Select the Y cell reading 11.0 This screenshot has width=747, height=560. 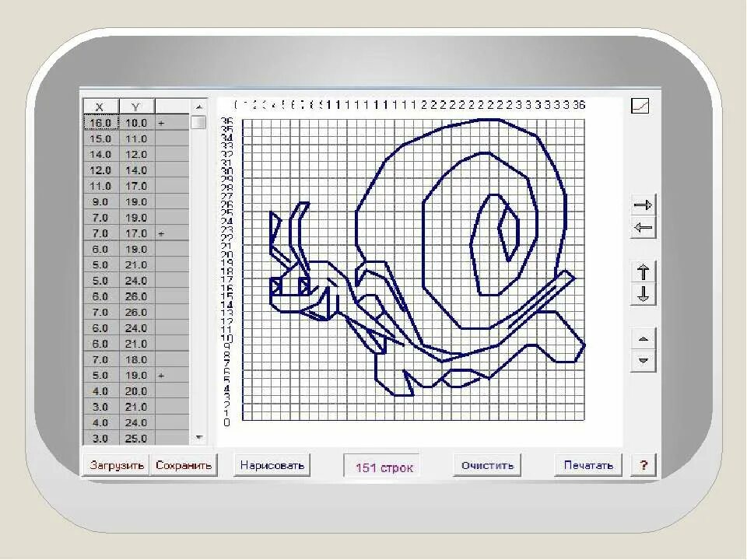tap(136, 138)
